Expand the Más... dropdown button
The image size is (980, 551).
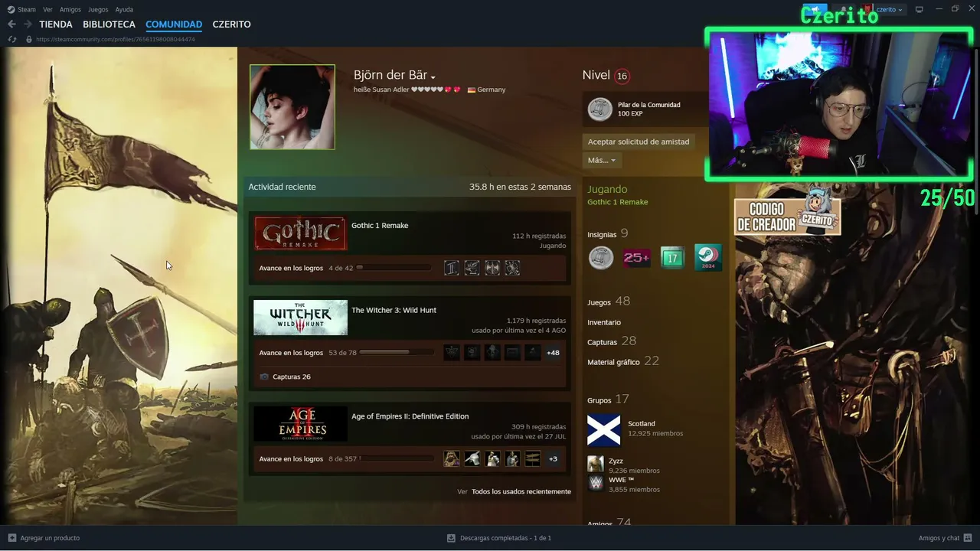pyautogui.click(x=602, y=160)
